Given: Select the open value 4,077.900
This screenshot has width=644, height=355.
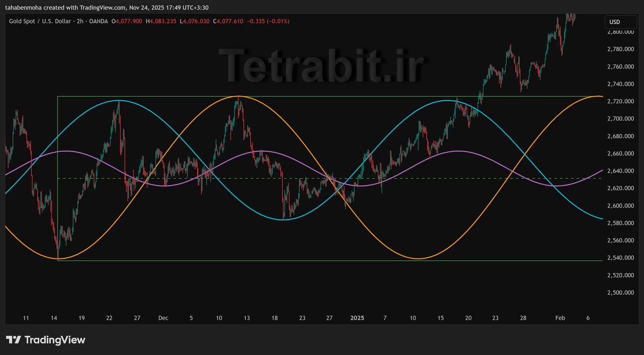Looking at the screenshot, I should point(129,21).
